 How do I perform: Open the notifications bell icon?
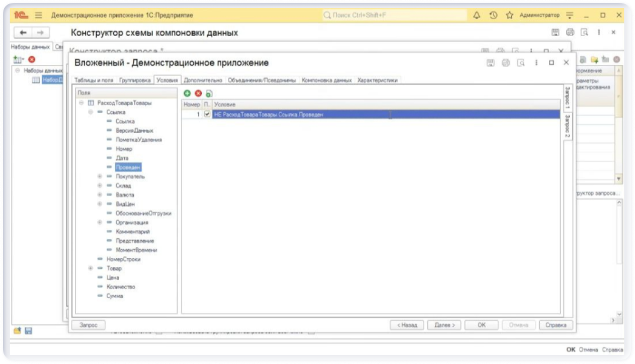click(x=477, y=16)
